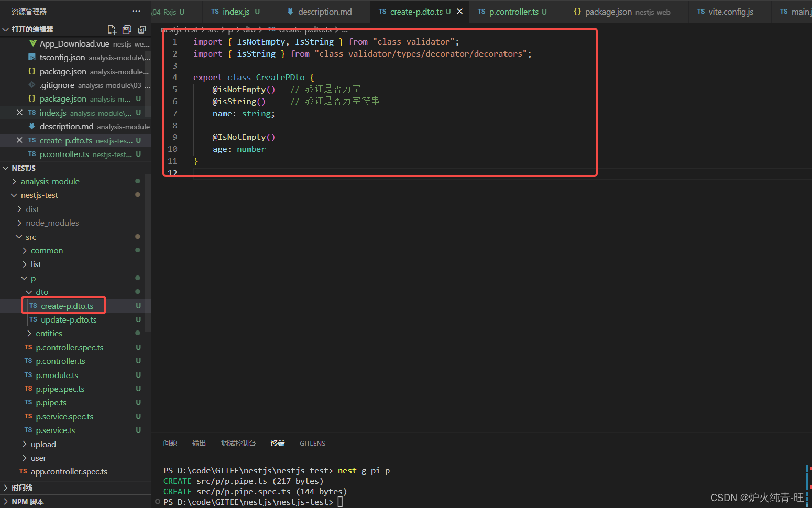Open the GITLENS panel tab

coord(312,443)
